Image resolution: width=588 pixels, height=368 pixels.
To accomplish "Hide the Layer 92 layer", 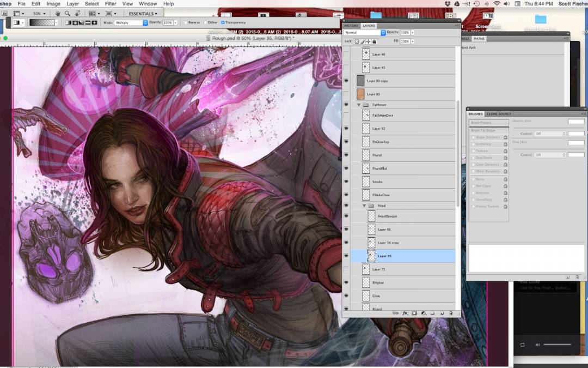I will point(346,129).
